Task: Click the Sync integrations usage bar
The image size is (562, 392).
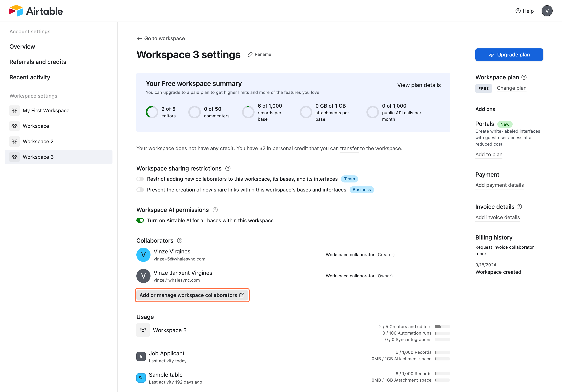Action: pos(442,340)
